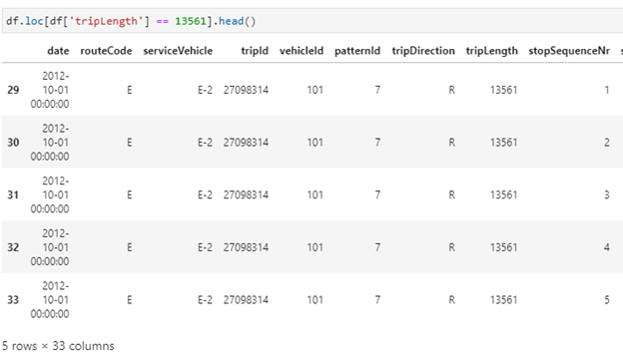Image resolution: width=623 pixels, height=364 pixels.
Task: Click row index 29
Action: tap(13, 90)
